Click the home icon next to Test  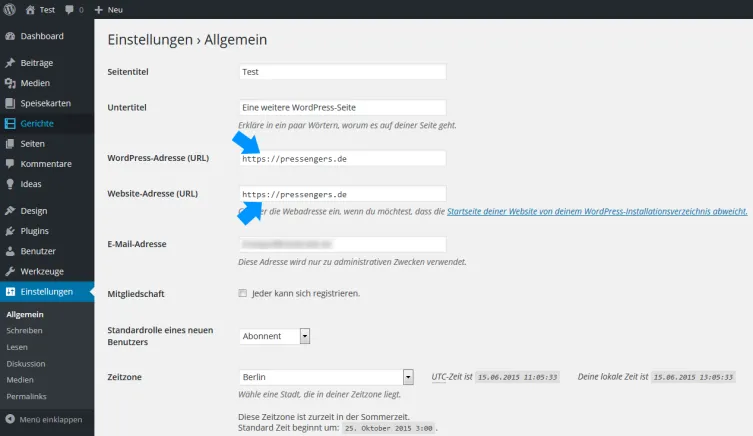[30, 10]
